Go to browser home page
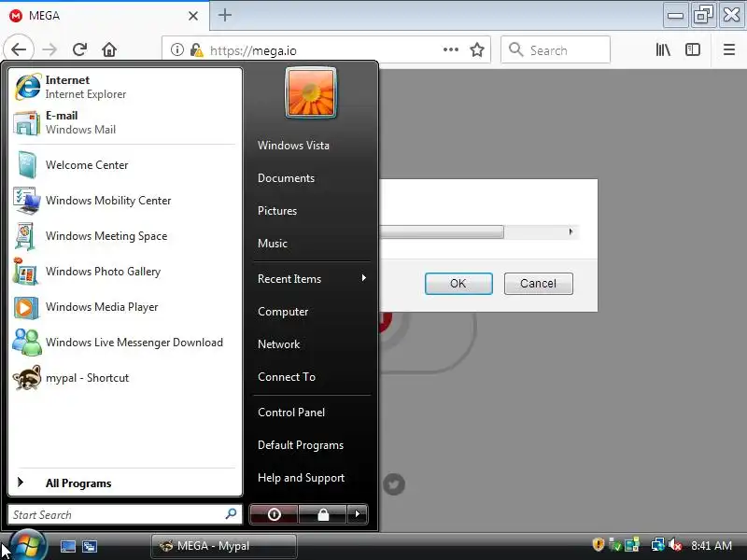Screen dimensions: 747x560 [109, 49]
